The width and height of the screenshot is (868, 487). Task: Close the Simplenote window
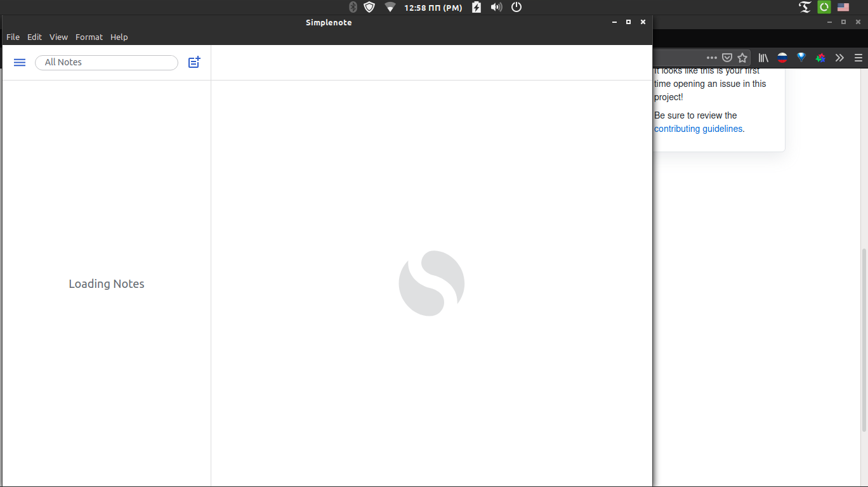click(x=643, y=22)
